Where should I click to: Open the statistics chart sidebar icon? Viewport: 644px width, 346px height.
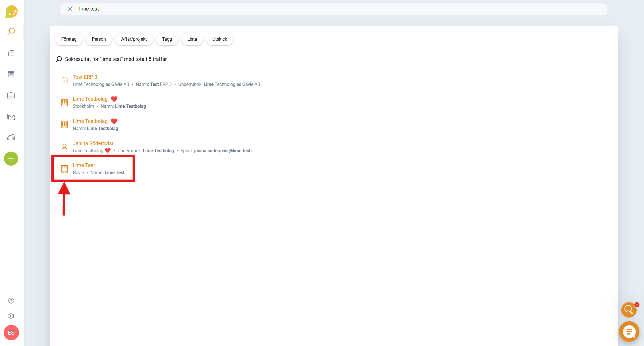(x=11, y=137)
